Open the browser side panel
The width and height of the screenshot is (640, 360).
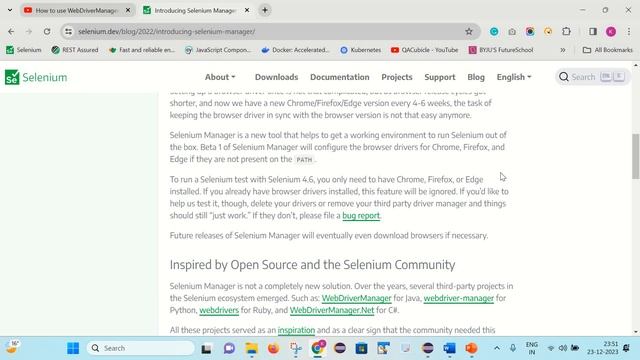(x=593, y=31)
